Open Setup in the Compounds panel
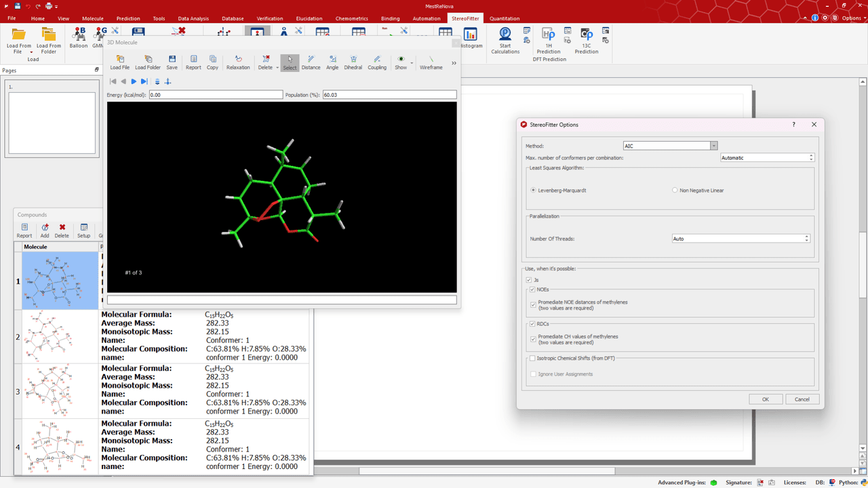The image size is (868, 488). (83, 230)
